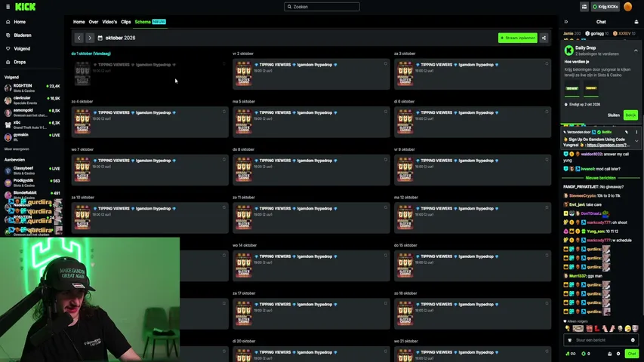Open ROSHTEIN channel in Volgend list

32,87
